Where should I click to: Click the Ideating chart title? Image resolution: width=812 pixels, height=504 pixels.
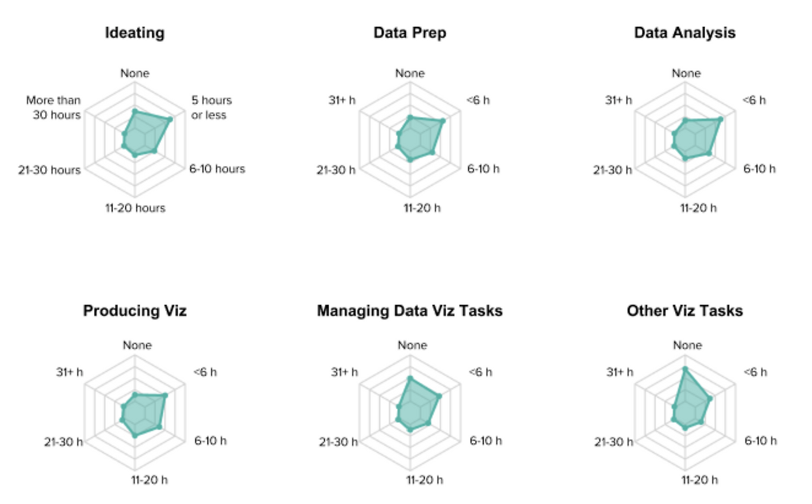[x=134, y=33]
